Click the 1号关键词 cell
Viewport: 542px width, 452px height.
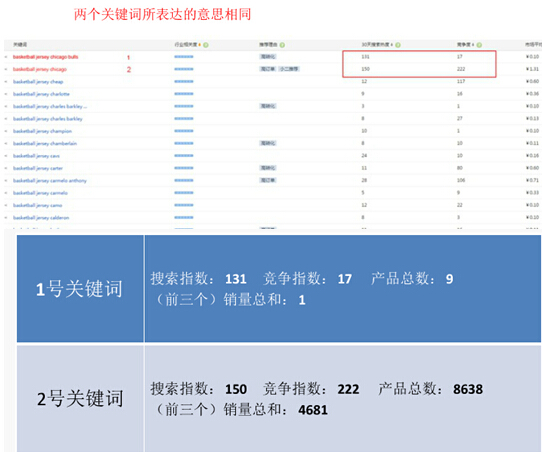(80, 289)
